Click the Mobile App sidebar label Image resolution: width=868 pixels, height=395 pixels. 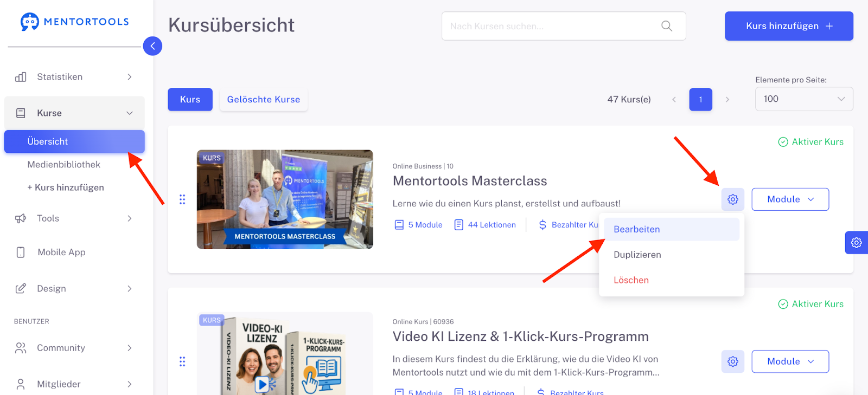62,252
